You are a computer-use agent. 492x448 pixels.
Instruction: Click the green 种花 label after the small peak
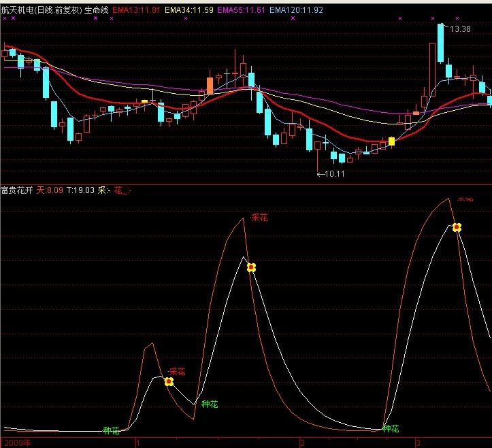210,404
